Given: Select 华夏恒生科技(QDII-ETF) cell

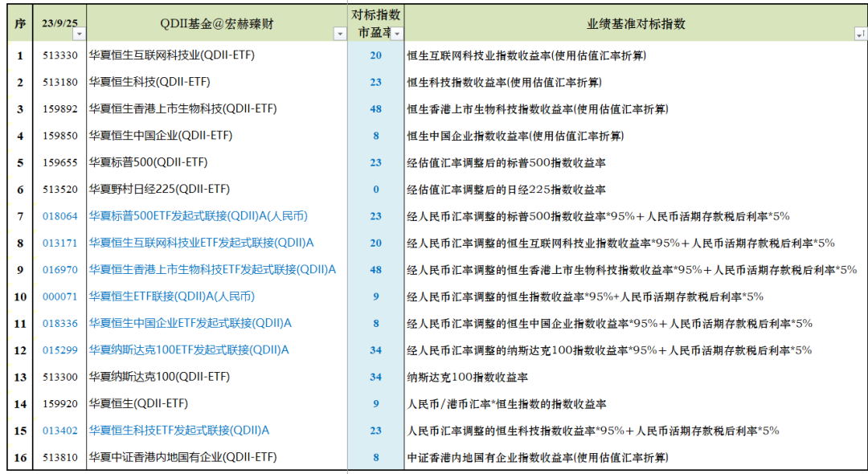Looking at the screenshot, I should tap(217, 82).
